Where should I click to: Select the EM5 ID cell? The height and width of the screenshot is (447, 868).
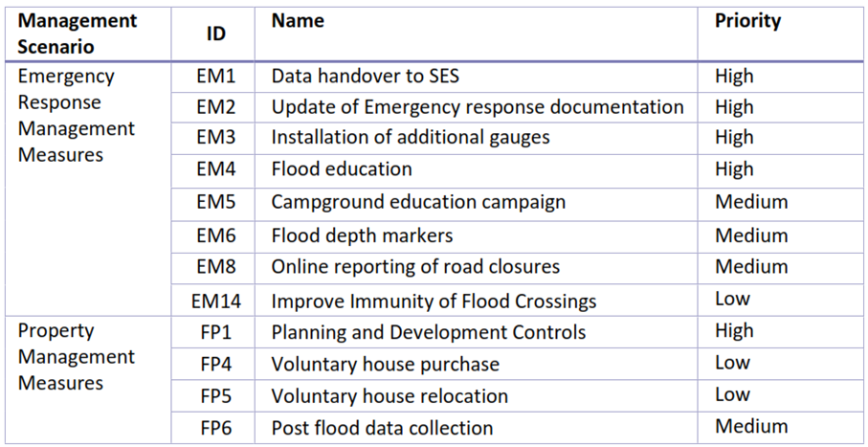pyautogui.click(x=215, y=202)
